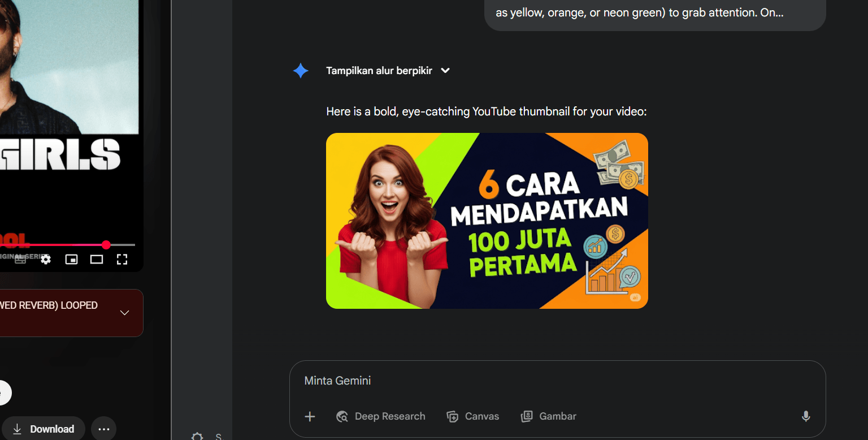
Task: Focus the Minta Gemini prompt field
Action: [557, 381]
